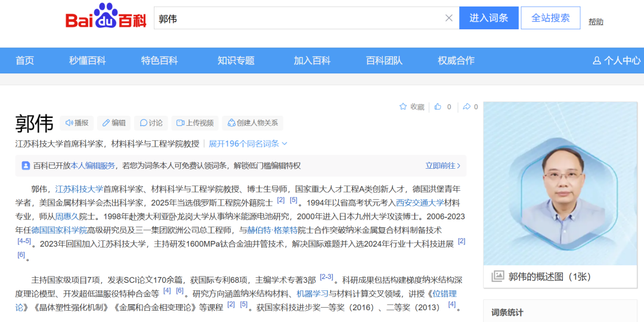
Task: Click the Baidu Baike logo
Action: [x=106, y=18]
